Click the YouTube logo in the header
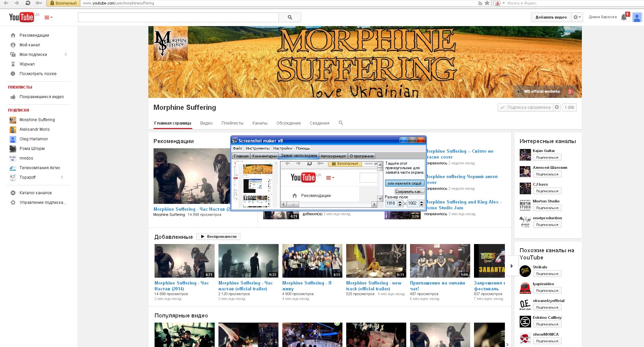This screenshot has height=347, width=644. pos(21,17)
